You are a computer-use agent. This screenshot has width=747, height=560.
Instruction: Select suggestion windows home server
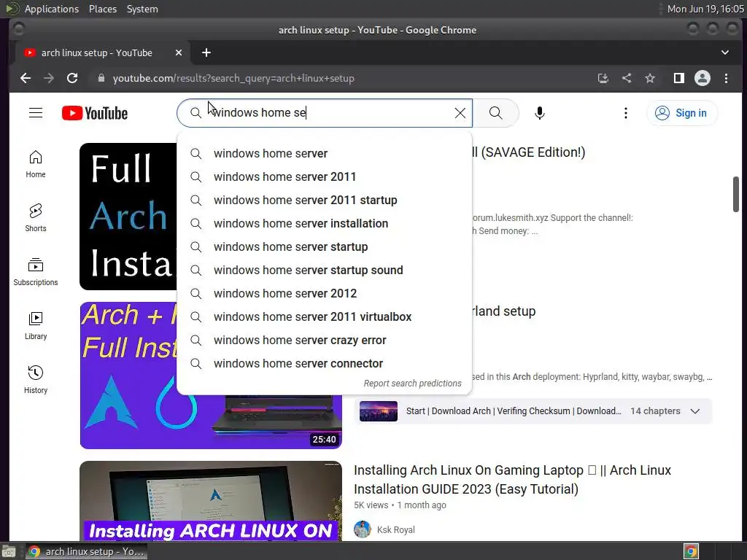324,153
